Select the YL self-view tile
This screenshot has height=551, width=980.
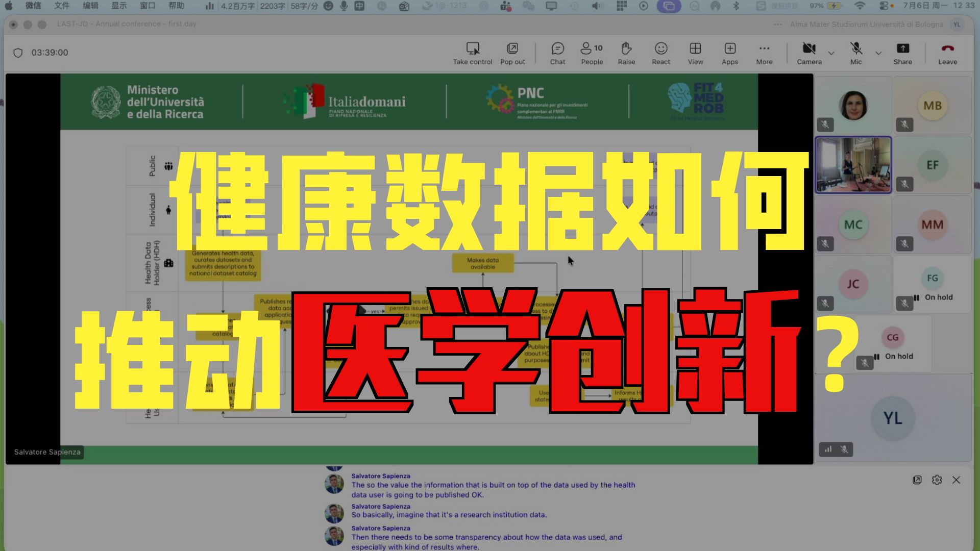tap(893, 417)
